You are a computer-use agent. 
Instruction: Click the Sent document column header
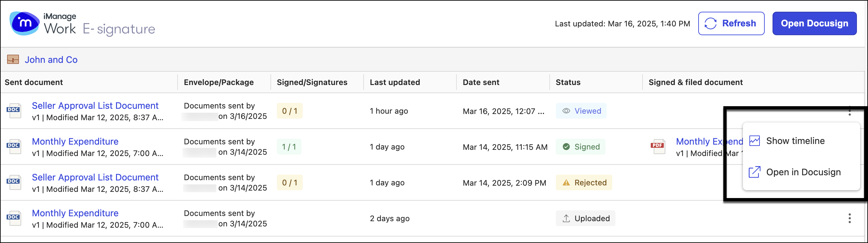click(34, 82)
